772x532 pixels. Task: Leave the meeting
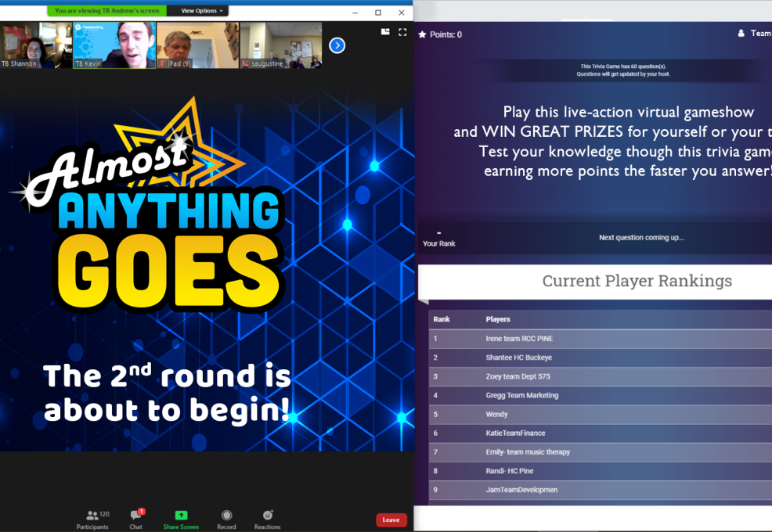pos(391,519)
